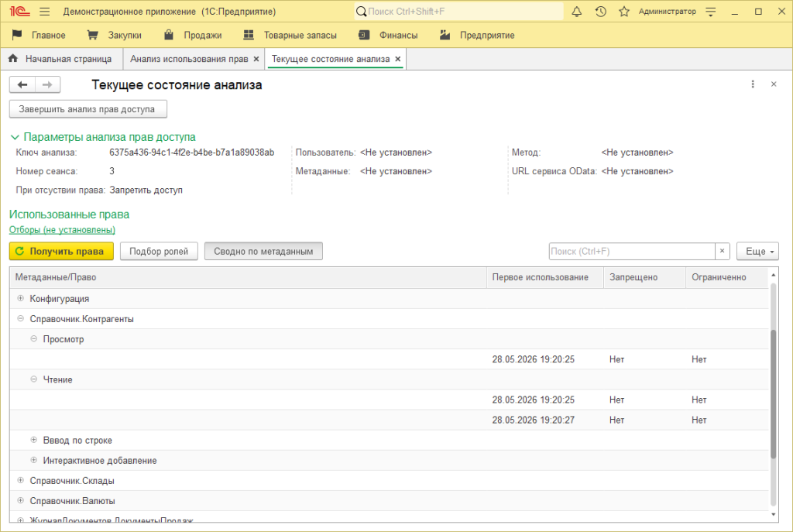The image size is (793, 532).
Task: Toggle Сводно по метаданным button
Action: (263, 252)
